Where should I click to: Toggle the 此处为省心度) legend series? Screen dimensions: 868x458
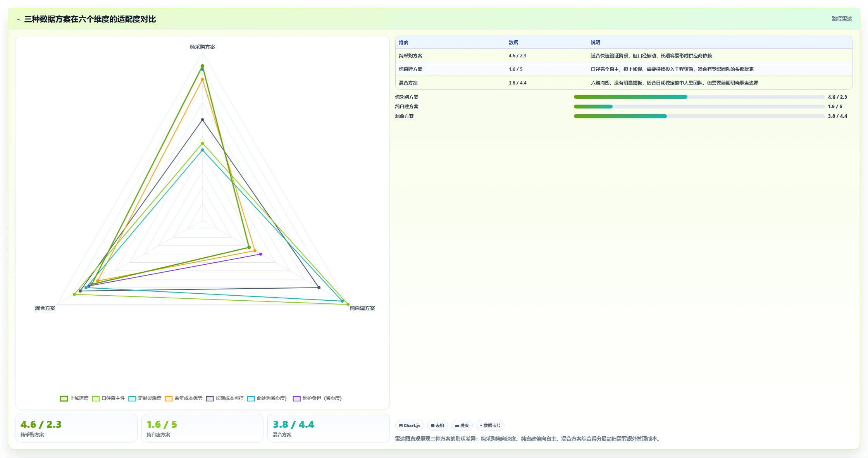(x=267, y=398)
